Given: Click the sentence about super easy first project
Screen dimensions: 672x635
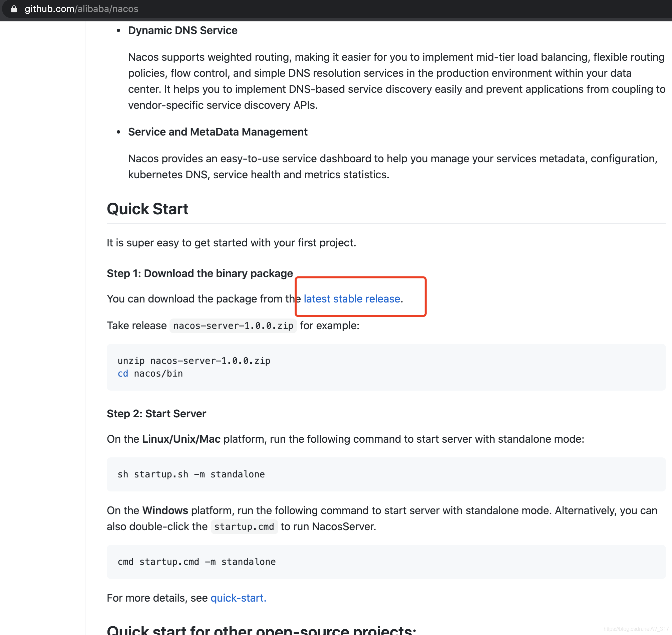Looking at the screenshot, I should (231, 243).
